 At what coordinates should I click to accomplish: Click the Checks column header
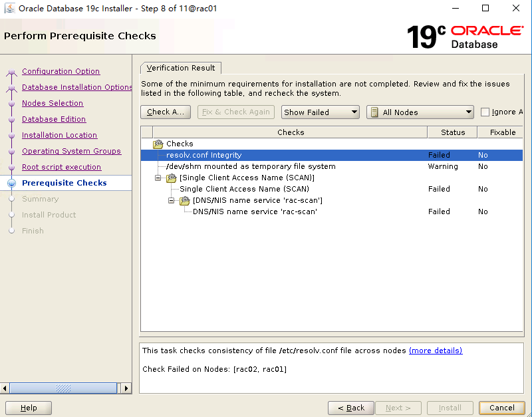(x=291, y=132)
